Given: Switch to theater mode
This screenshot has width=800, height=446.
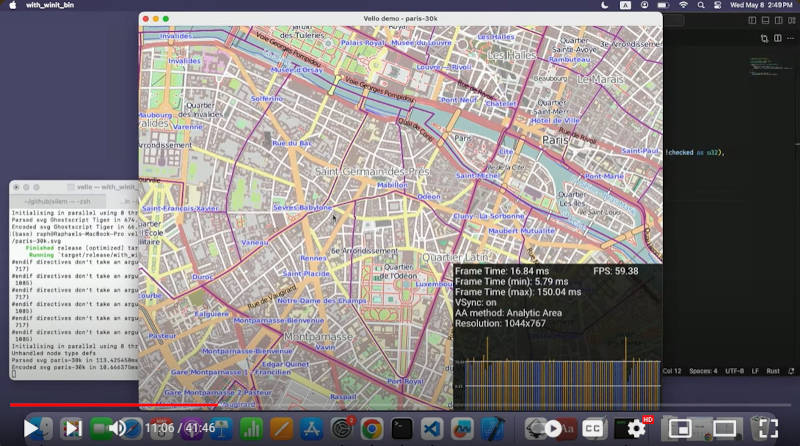Looking at the screenshot, I should point(724,429).
